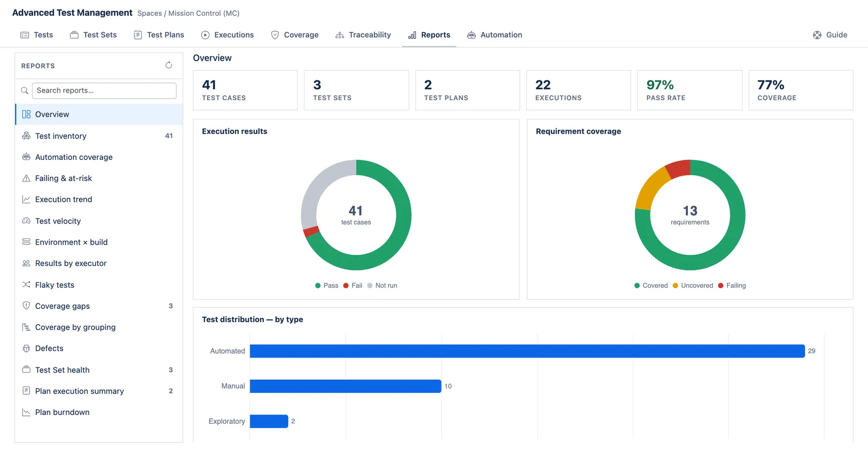Click the Traceability hierarchy icon
868x450 pixels.
(340, 35)
